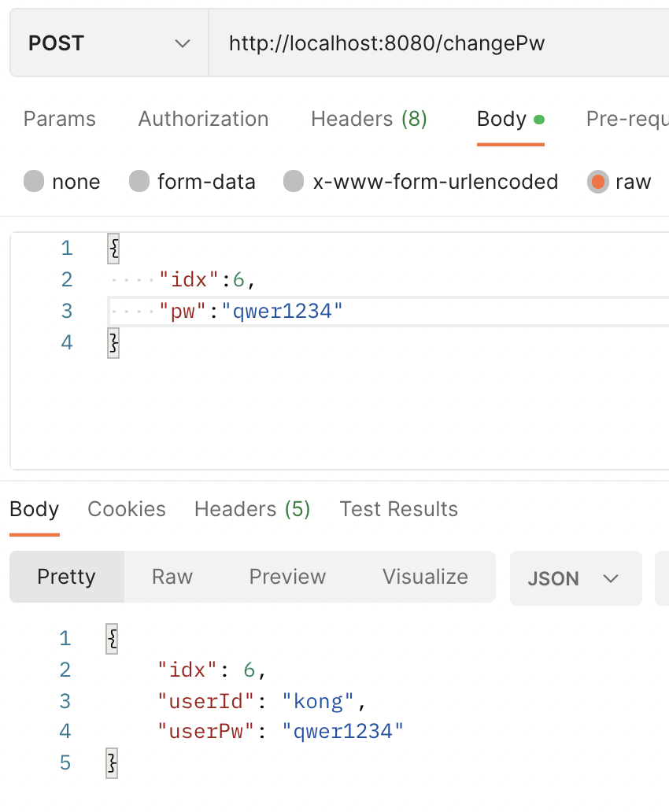Switch to the Params tab
669x812 pixels.
[60, 119]
